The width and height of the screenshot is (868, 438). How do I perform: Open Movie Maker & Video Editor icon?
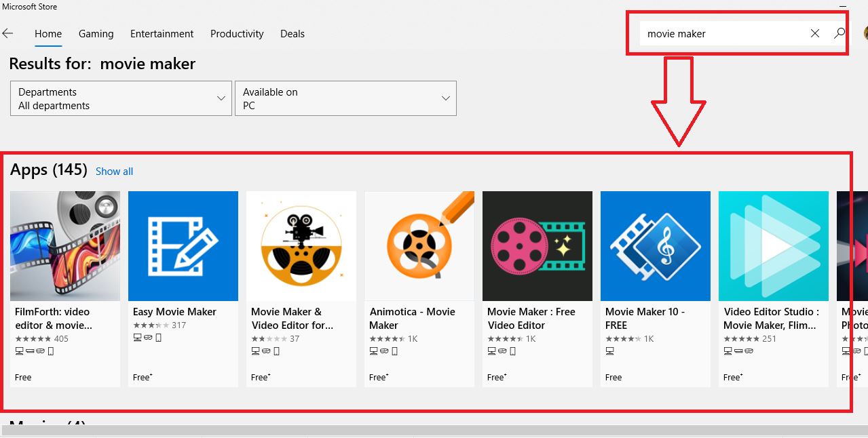point(301,246)
